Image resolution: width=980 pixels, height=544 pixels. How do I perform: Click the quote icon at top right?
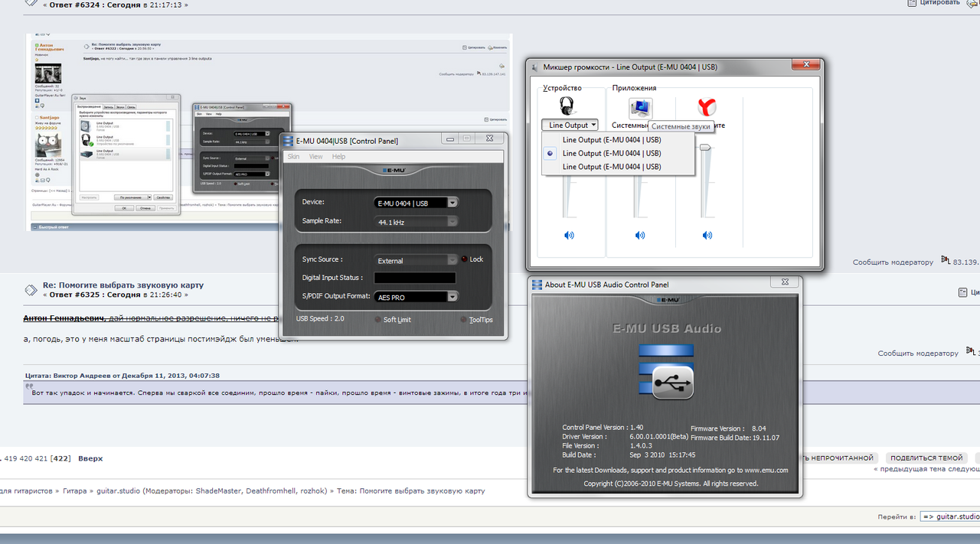coord(910,2)
